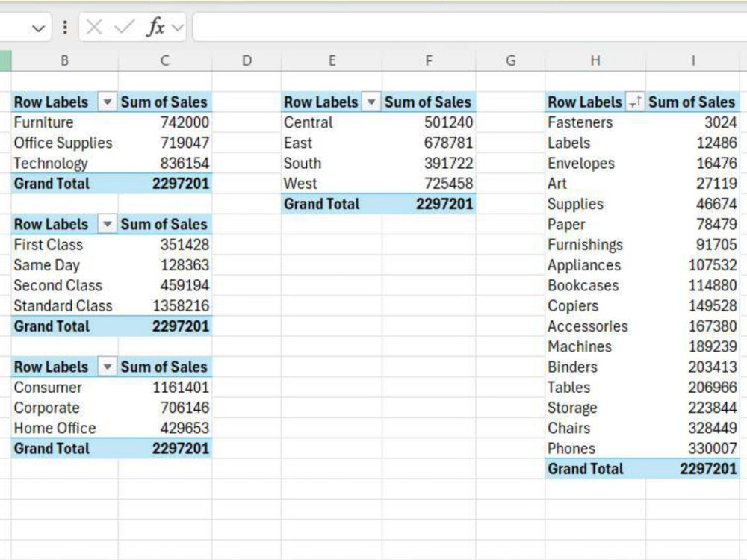The image size is (747, 560).
Task: Open the Row Labels filter on the Segment pivot
Action: tap(108, 367)
